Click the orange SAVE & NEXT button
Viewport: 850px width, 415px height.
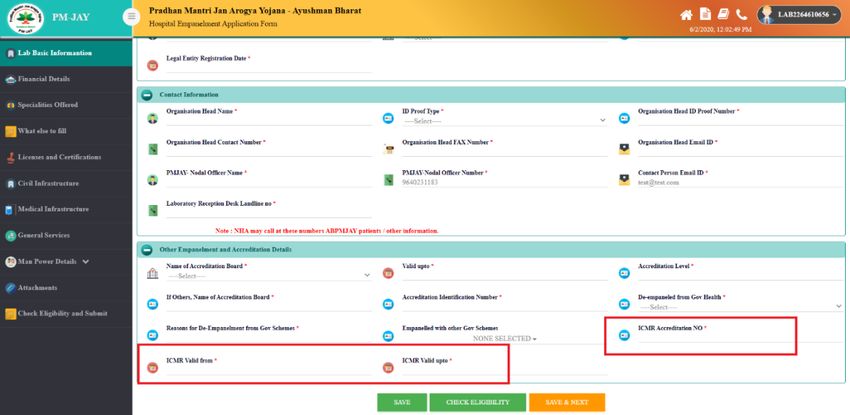click(x=566, y=403)
